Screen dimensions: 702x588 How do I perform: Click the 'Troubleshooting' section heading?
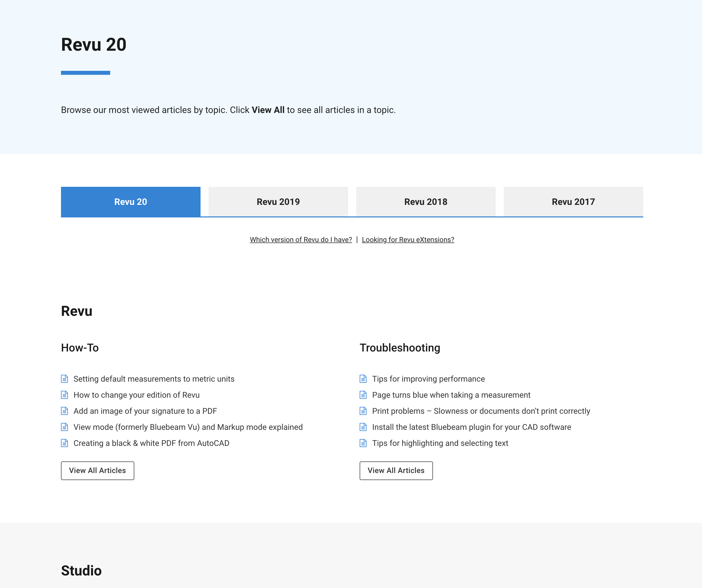(x=400, y=348)
